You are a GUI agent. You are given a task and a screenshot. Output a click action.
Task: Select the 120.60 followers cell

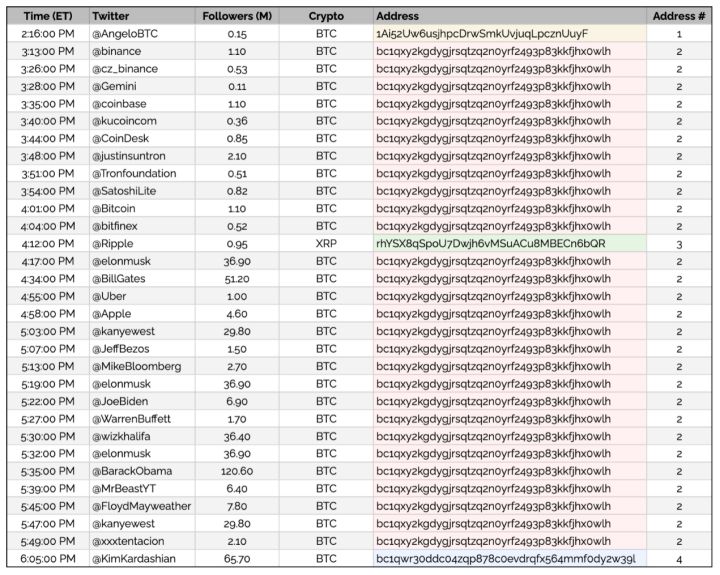[x=236, y=471]
